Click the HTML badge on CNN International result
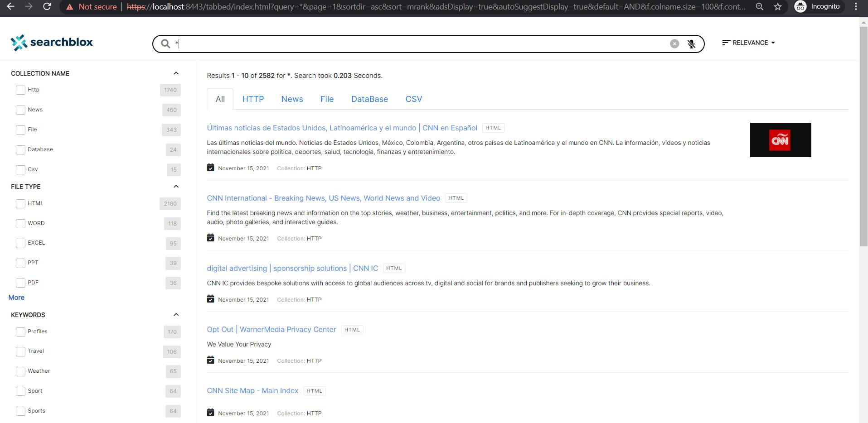This screenshot has width=868, height=423. coord(456,198)
